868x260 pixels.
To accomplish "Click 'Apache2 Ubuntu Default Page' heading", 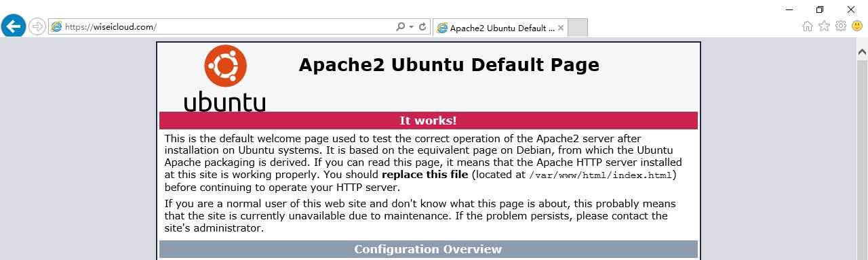I will (x=449, y=65).
